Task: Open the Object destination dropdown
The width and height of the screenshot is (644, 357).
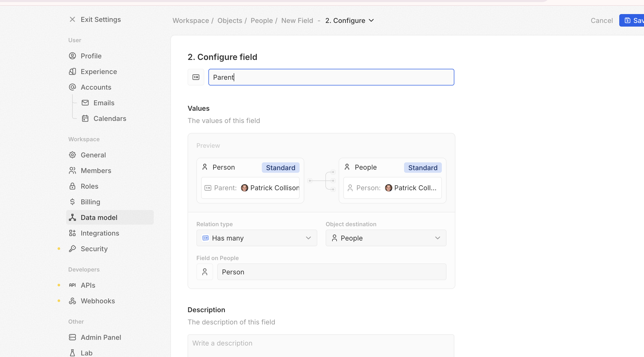Action: click(386, 238)
